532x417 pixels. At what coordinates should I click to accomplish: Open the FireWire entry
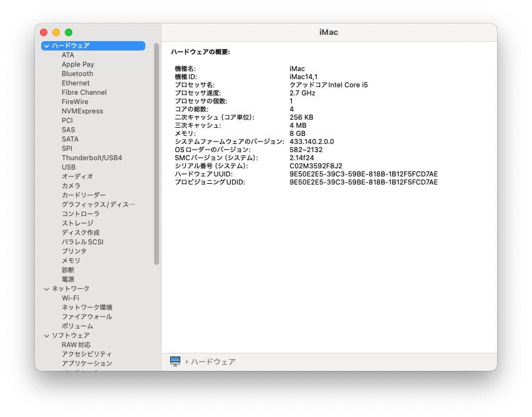[75, 102]
